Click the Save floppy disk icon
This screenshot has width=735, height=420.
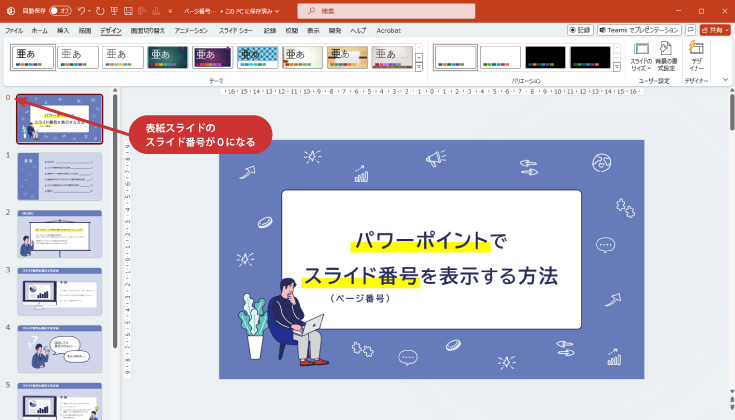pos(128,11)
